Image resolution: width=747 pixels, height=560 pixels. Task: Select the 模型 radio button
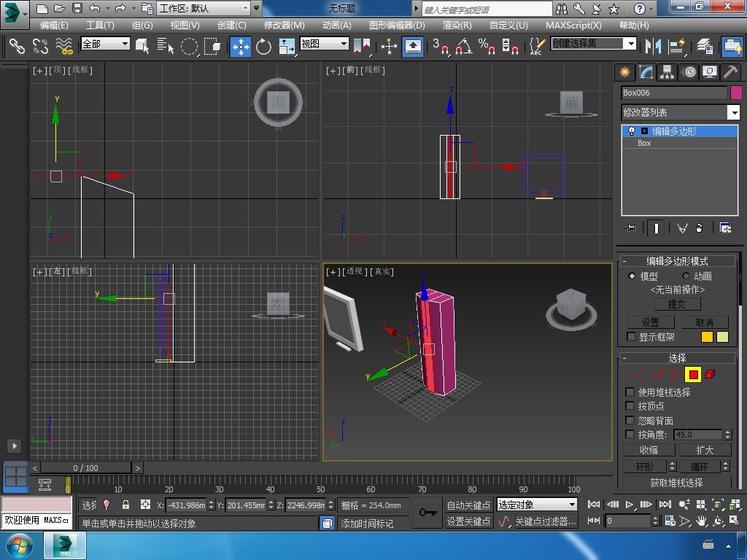632,276
